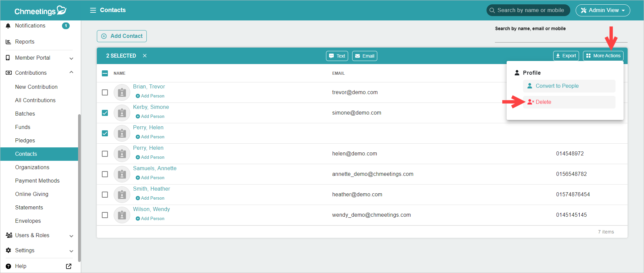Viewport: 644px width, 273px height.
Task: Click the Export button
Action: click(566, 56)
